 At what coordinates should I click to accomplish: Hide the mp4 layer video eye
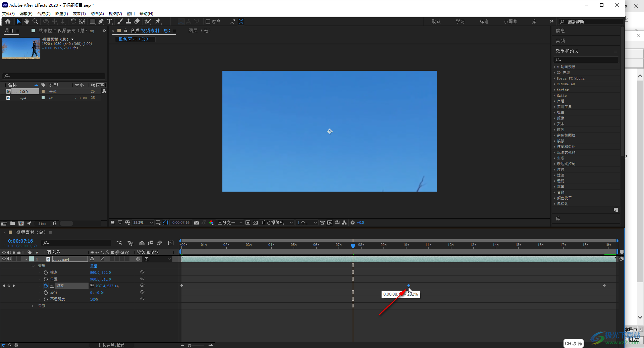(x=4, y=259)
